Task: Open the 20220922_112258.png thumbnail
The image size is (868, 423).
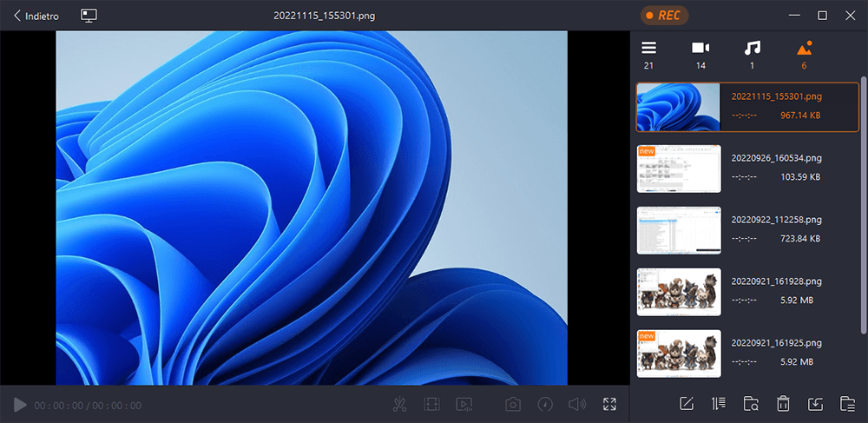Action: [679, 230]
